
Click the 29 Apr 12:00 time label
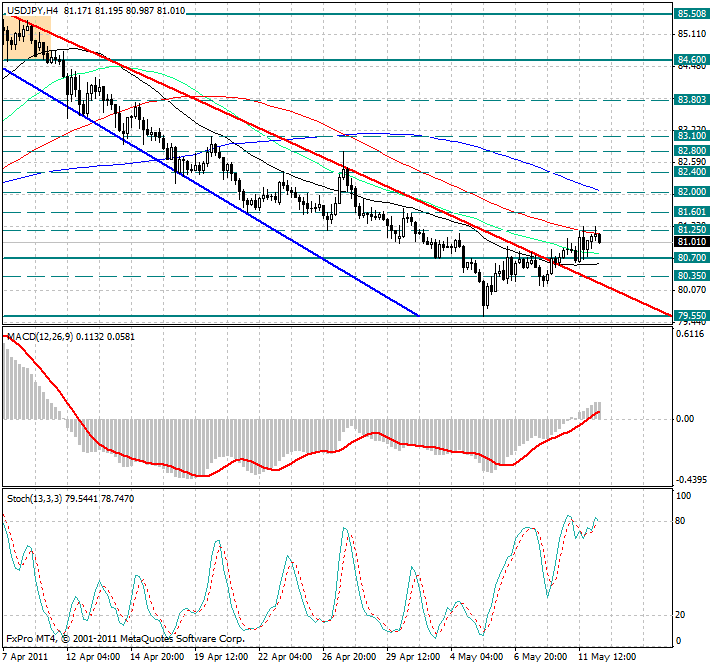point(413,657)
